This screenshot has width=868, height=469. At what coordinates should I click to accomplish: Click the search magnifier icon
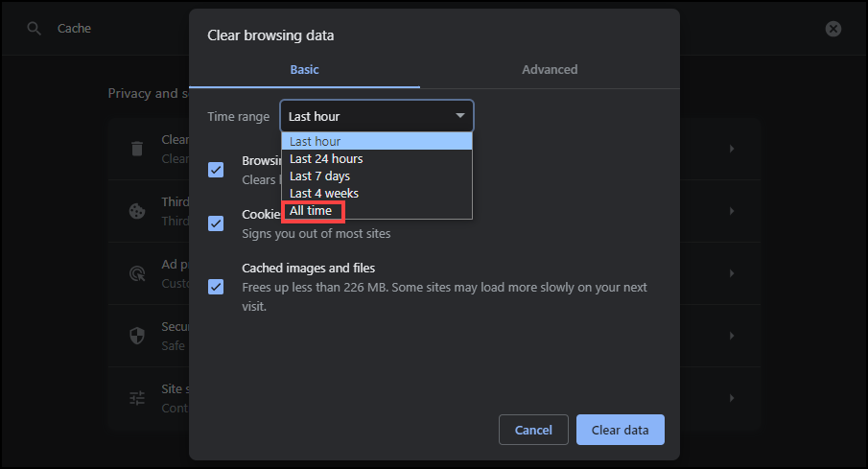35,29
